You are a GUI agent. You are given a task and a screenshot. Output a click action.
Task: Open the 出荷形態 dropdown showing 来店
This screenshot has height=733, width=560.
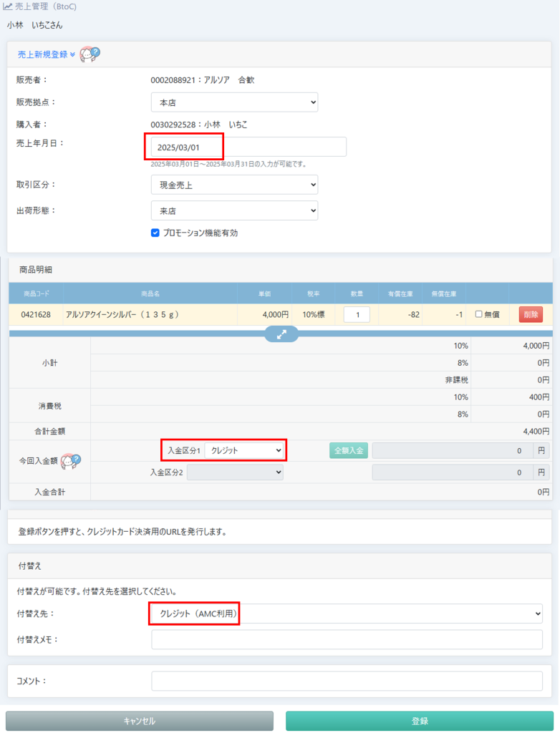234,210
